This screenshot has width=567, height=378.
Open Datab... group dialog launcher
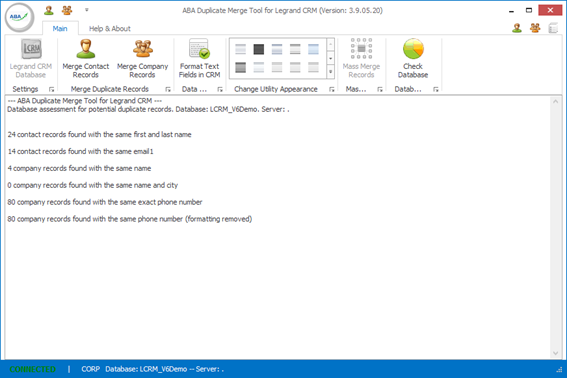pos(436,89)
